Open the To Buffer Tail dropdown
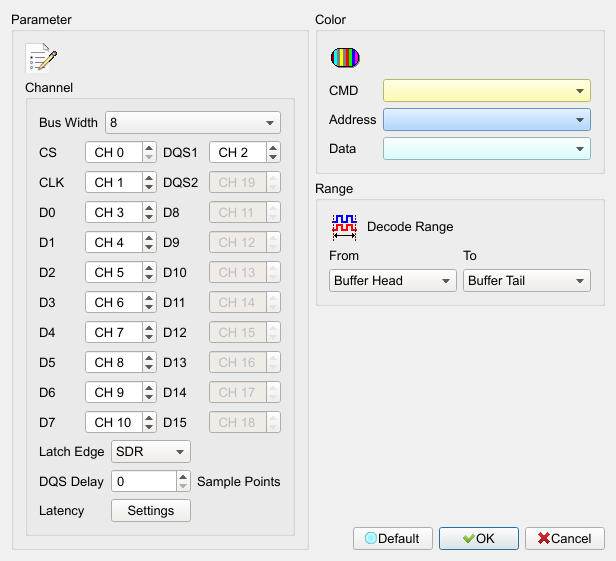The width and height of the screenshot is (616, 561). 527,280
